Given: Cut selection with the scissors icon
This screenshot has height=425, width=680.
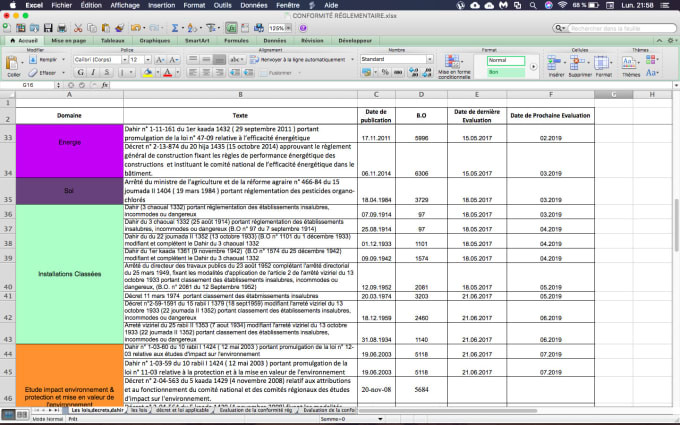Looking at the screenshot, I should (78, 28).
